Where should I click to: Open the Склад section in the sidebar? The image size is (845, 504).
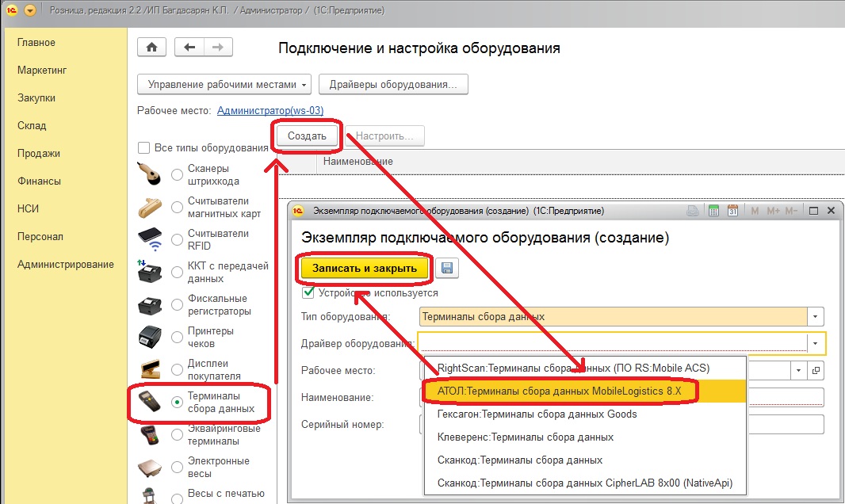click(32, 125)
